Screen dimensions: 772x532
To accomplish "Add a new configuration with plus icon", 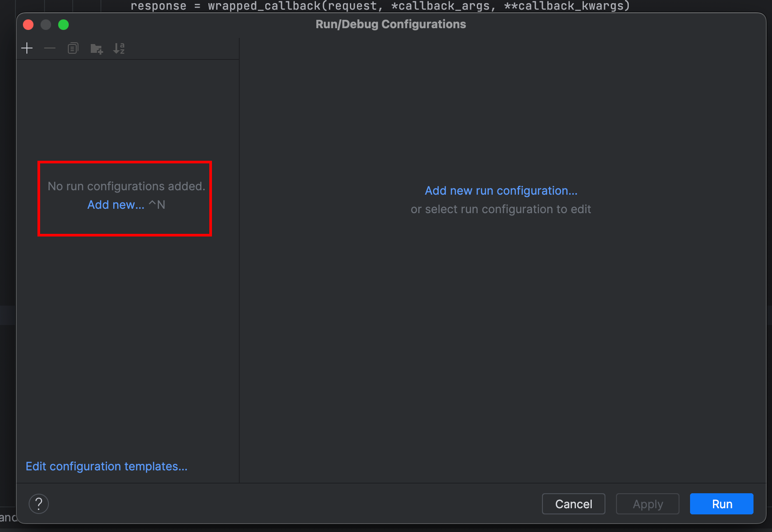I will pyautogui.click(x=27, y=48).
